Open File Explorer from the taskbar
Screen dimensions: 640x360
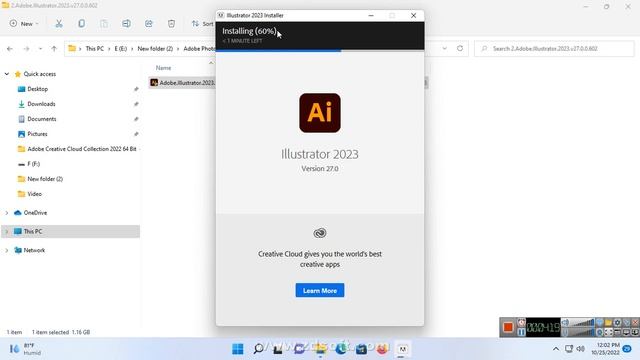pyautogui.click(x=320, y=349)
